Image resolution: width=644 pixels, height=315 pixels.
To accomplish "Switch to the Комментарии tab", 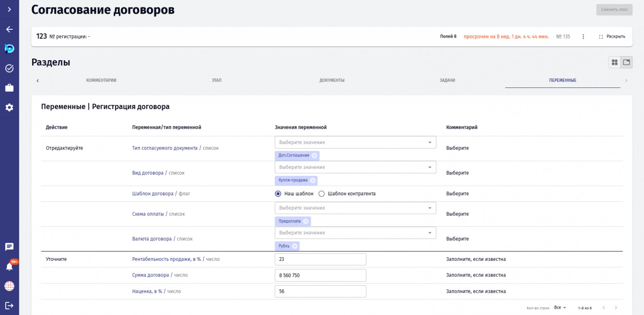I will coord(101,81).
